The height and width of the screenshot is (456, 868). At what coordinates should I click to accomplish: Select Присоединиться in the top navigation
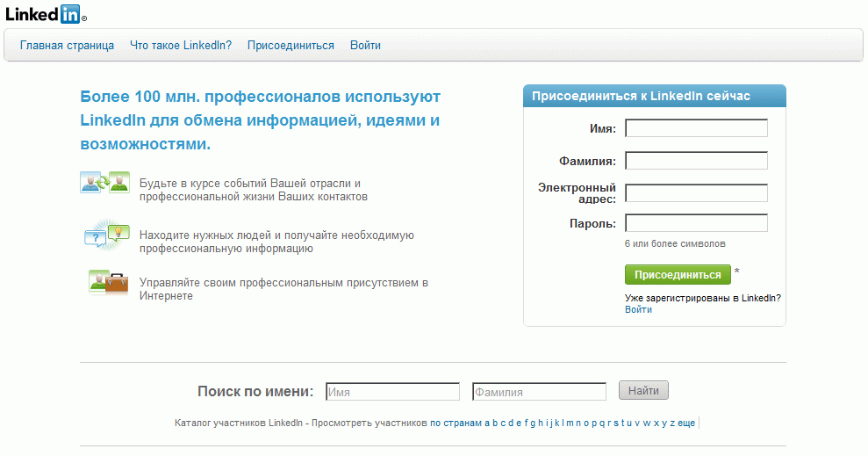291,46
